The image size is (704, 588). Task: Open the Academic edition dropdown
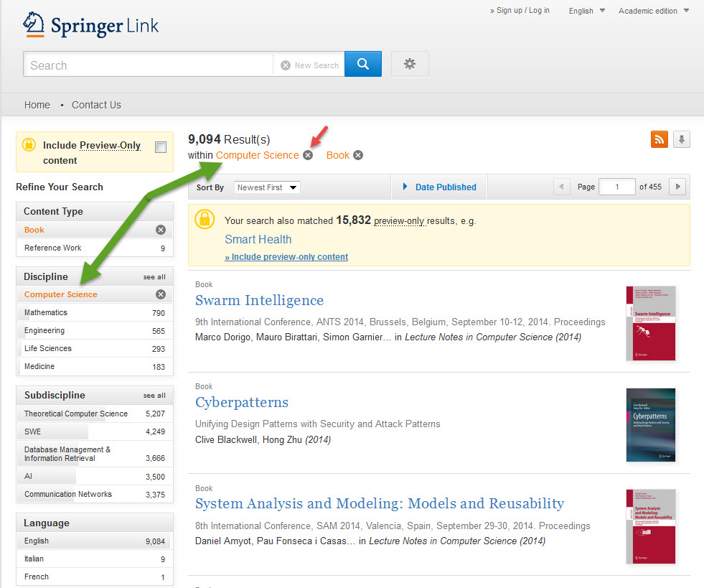point(653,11)
